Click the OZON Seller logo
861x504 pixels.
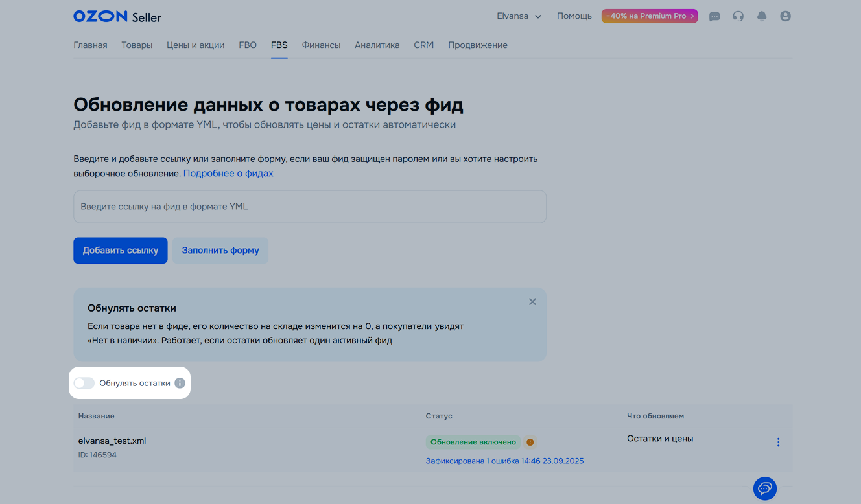[x=117, y=16]
